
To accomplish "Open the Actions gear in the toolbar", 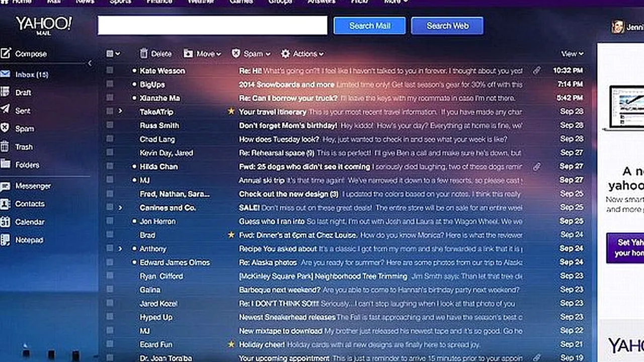I will point(285,54).
